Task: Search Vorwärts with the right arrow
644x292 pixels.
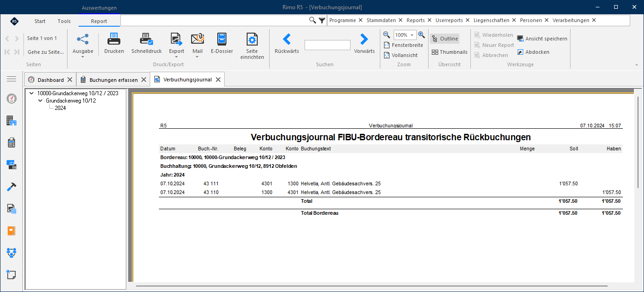Action: tap(364, 40)
